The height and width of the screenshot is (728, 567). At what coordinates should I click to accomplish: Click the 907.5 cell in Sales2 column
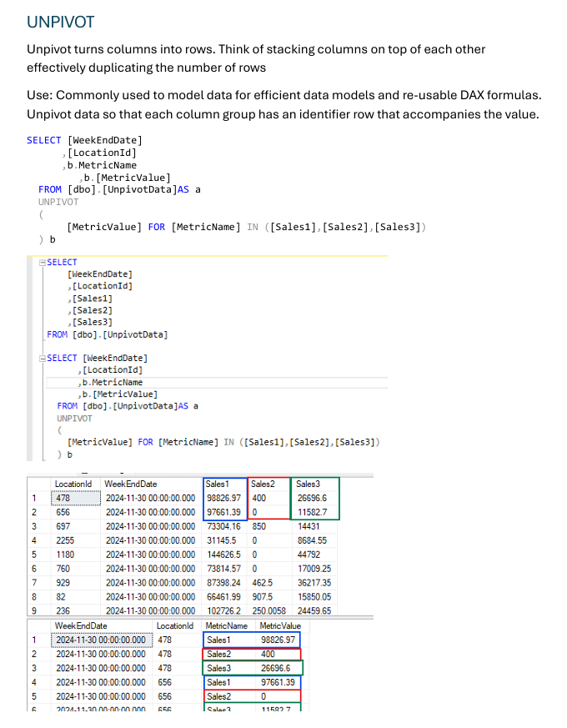(263, 597)
